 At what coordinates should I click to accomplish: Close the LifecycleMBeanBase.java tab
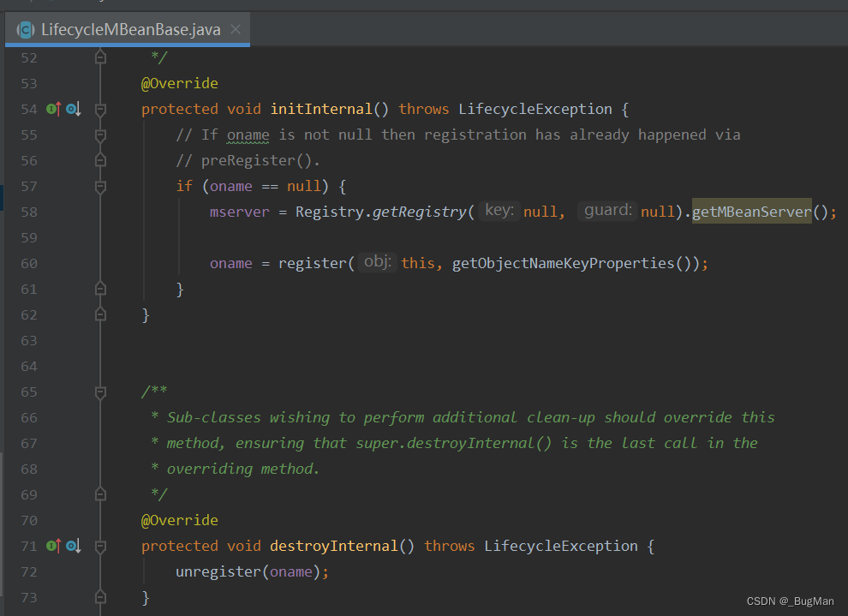pos(236,29)
